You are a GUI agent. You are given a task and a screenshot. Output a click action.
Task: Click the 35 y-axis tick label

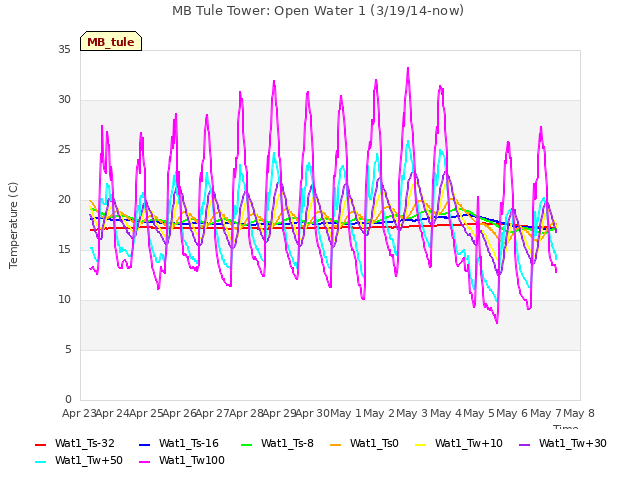tap(64, 50)
